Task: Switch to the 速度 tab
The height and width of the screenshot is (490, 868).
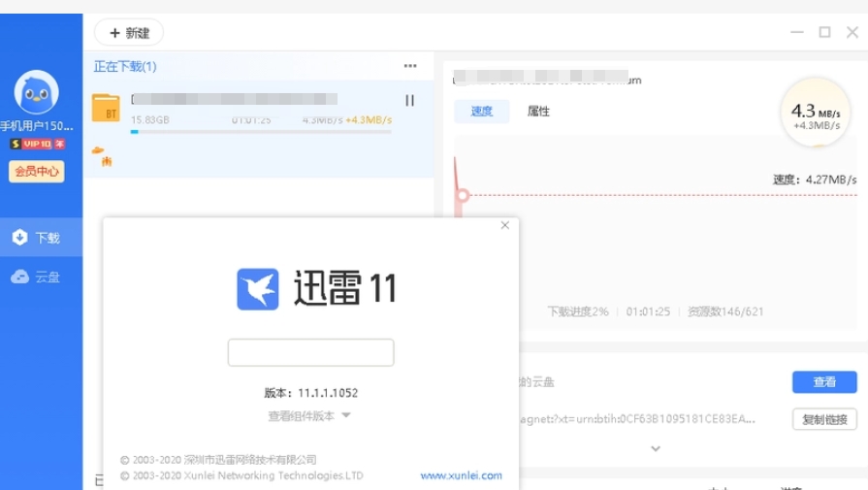Action: pos(482,112)
